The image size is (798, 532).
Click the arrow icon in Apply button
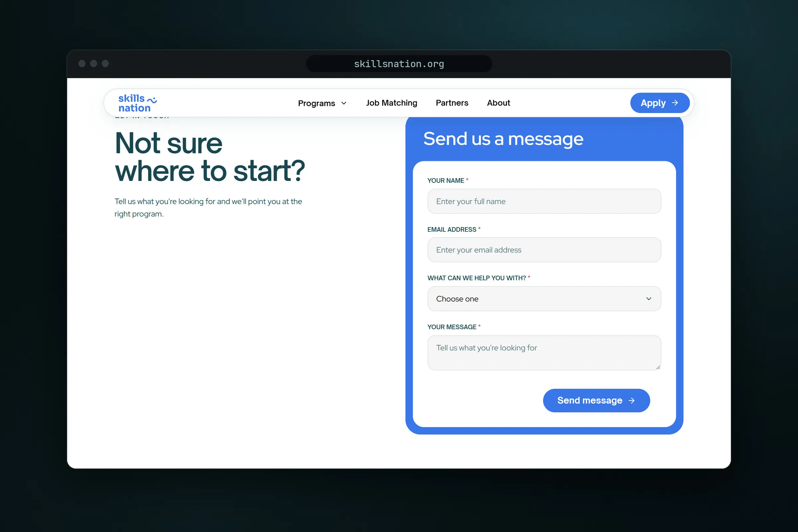pyautogui.click(x=675, y=103)
